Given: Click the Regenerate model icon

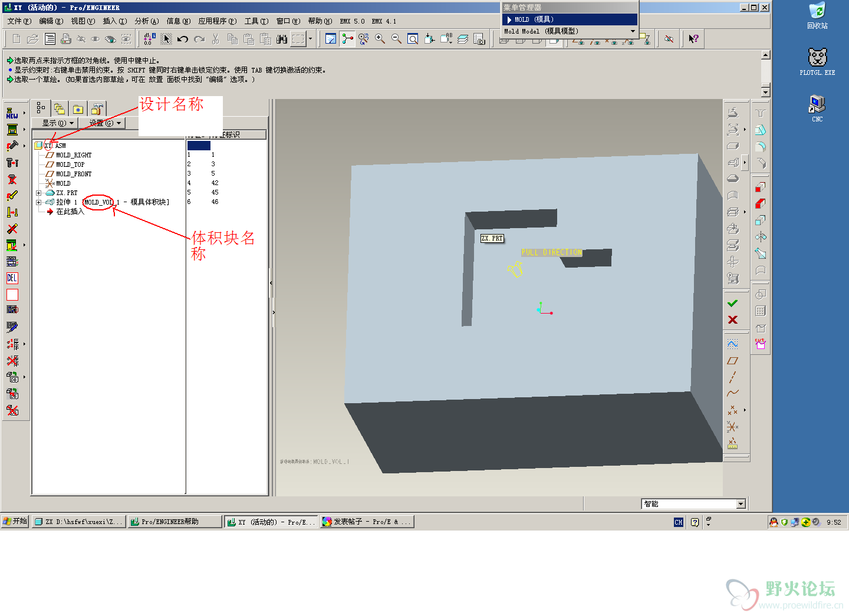Looking at the screenshot, I should click(149, 39).
